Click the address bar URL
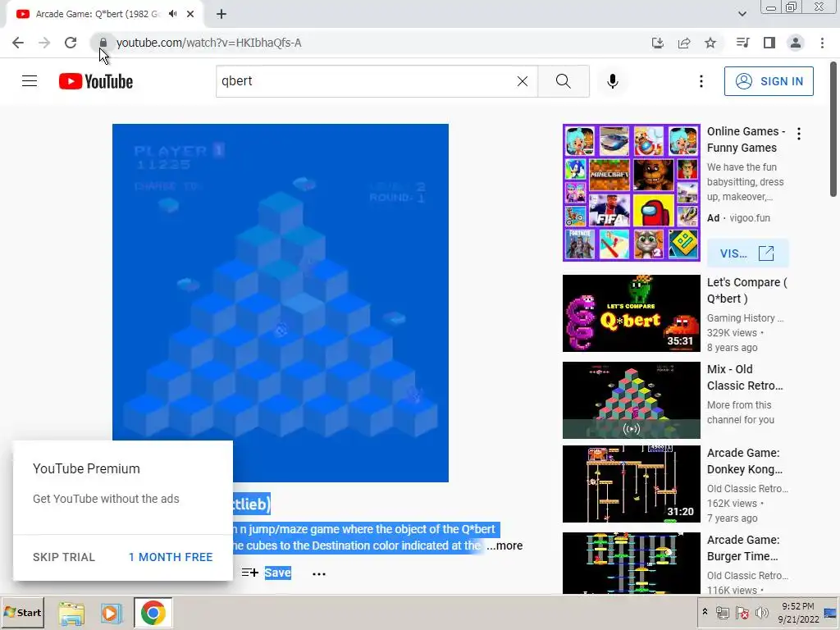The width and height of the screenshot is (840, 630). [x=209, y=43]
